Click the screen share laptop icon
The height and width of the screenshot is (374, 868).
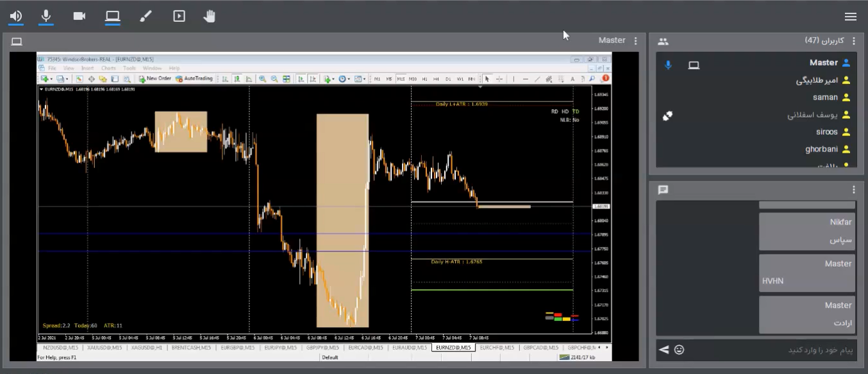(x=113, y=16)
